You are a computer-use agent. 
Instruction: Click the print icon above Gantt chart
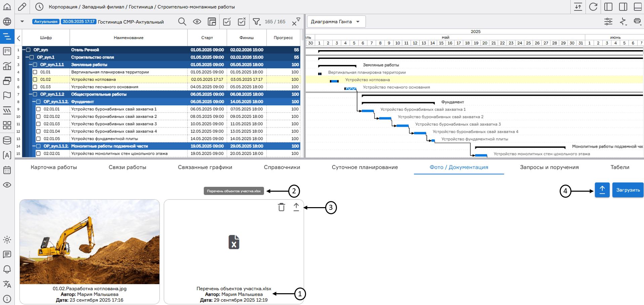[637, 22]
